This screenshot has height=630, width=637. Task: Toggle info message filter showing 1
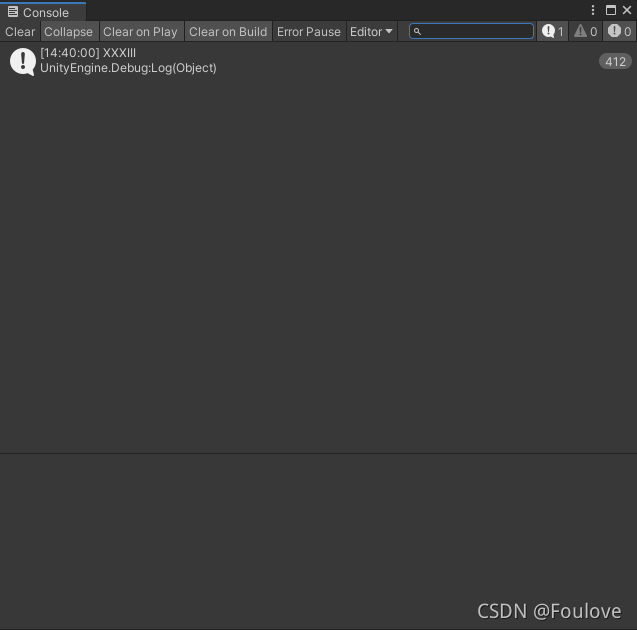coord(552,31)
